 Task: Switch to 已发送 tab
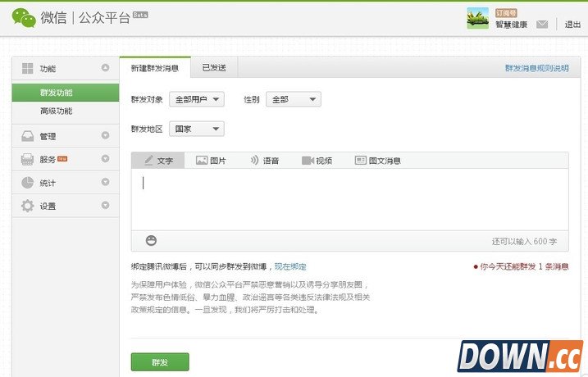click(214, 68)
